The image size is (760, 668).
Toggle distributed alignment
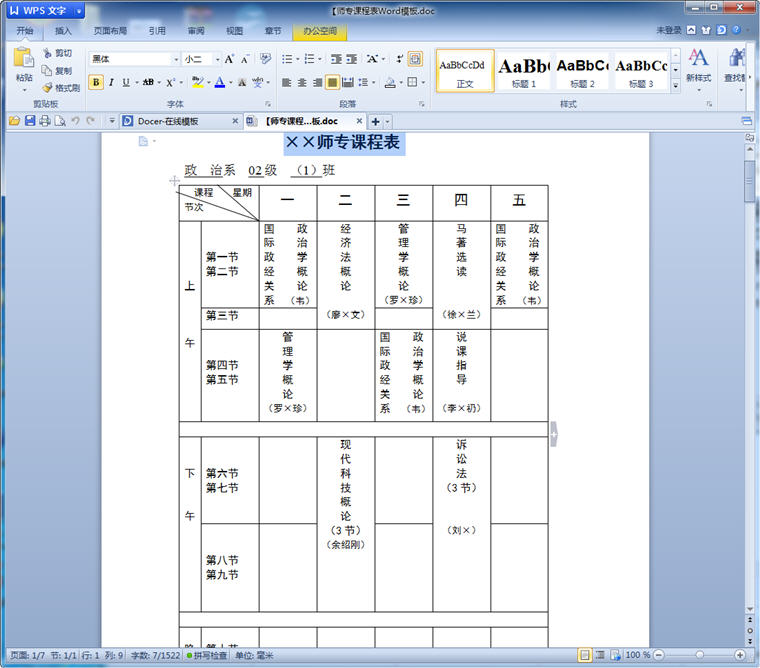tap(348, 82)
